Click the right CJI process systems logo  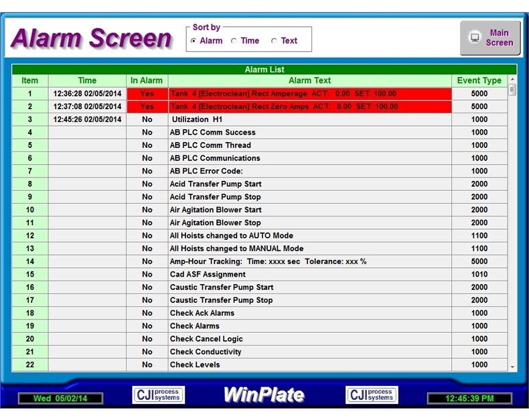tap(372, 395)
